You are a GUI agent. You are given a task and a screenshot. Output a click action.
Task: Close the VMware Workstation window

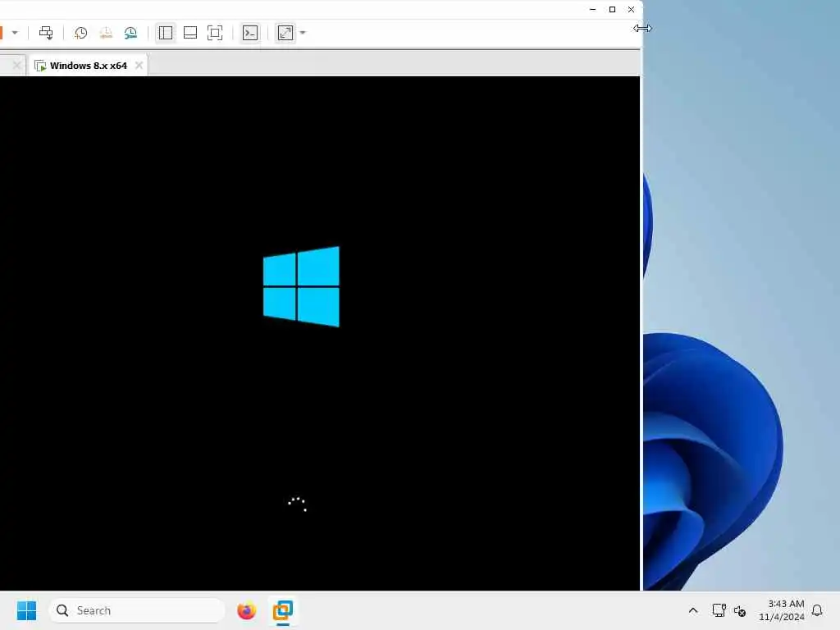click(631, 9)
